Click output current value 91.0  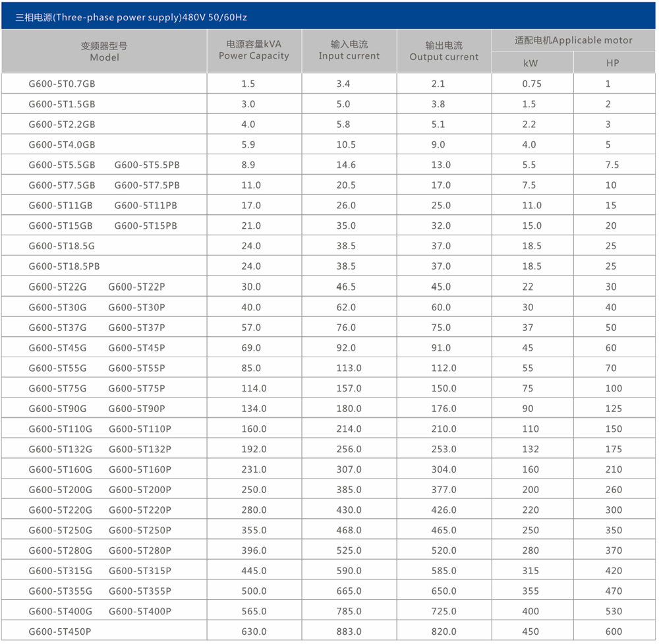coord(441,347)
